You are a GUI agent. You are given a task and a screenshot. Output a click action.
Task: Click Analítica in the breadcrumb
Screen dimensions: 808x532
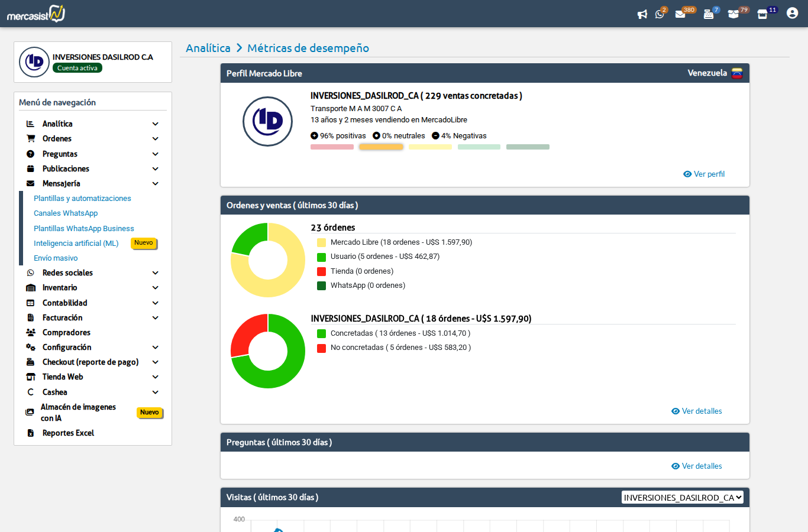click(208, 48)
